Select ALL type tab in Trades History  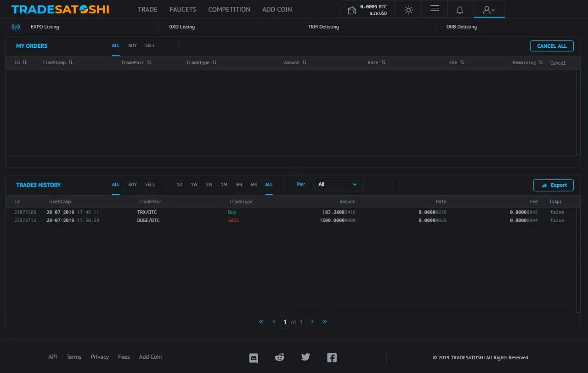[x=116, y=185]
